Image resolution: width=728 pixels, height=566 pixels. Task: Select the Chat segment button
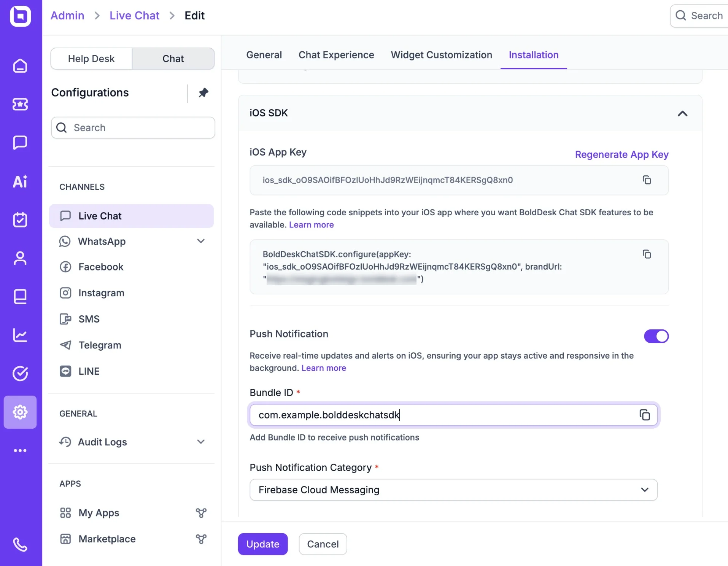173,59
